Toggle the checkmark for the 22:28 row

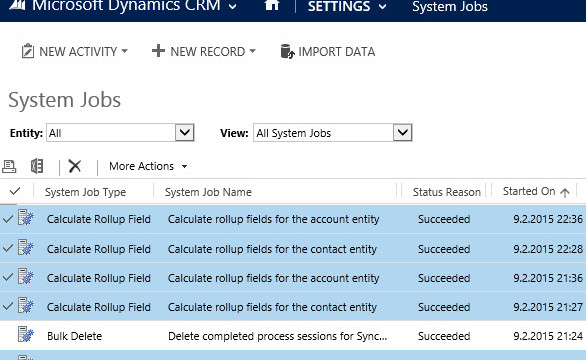[x=8, y=248]
